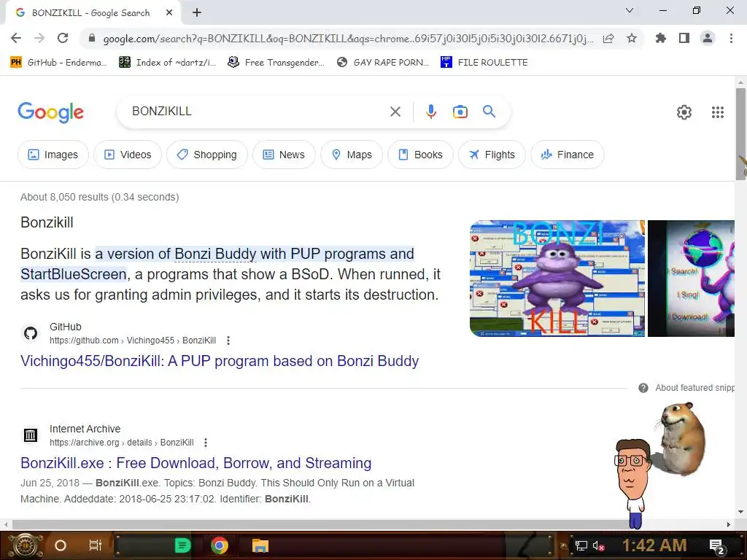The image size is (747, 560).
Task: Open the Start menu clock button
Action: pos(25,545)
